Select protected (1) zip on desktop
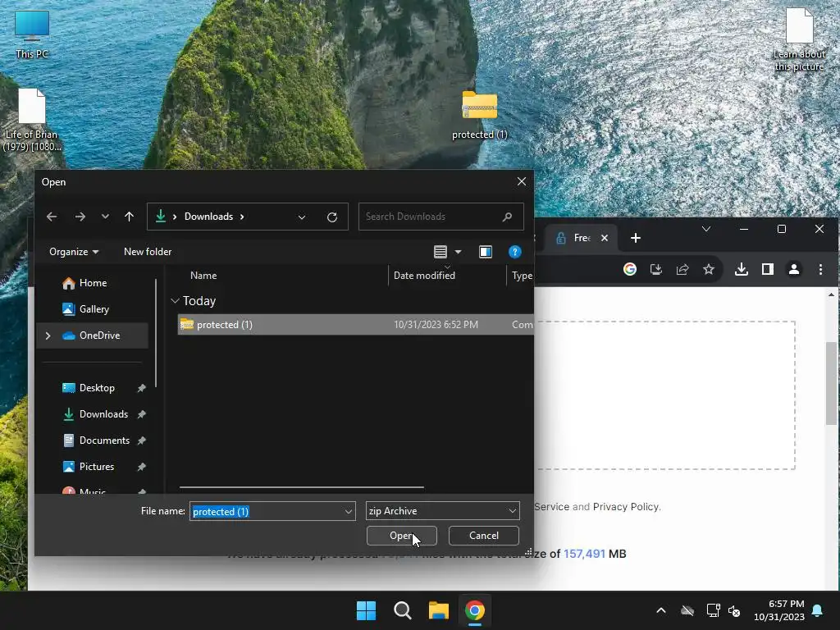 [479, 115]
